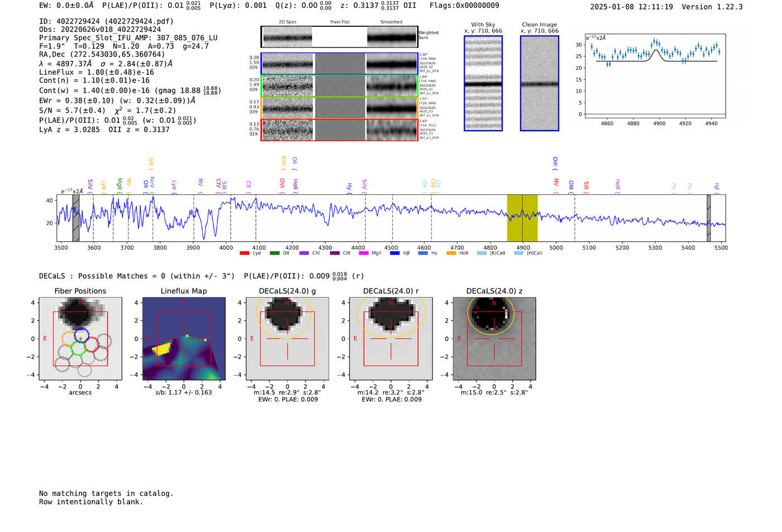The width and height of the screenshot is (782, 532).
Task: Select the orange HeII legend swatch
Action: point(451,253)
